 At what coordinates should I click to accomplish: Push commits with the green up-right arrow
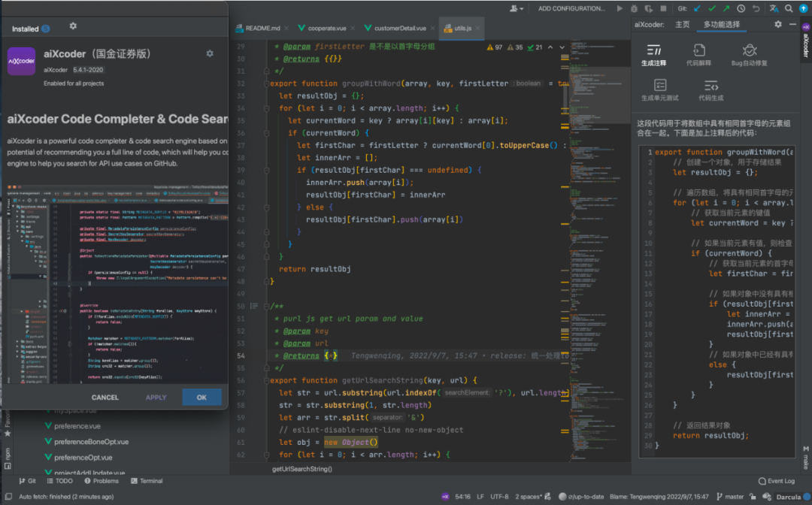(726, 8)
